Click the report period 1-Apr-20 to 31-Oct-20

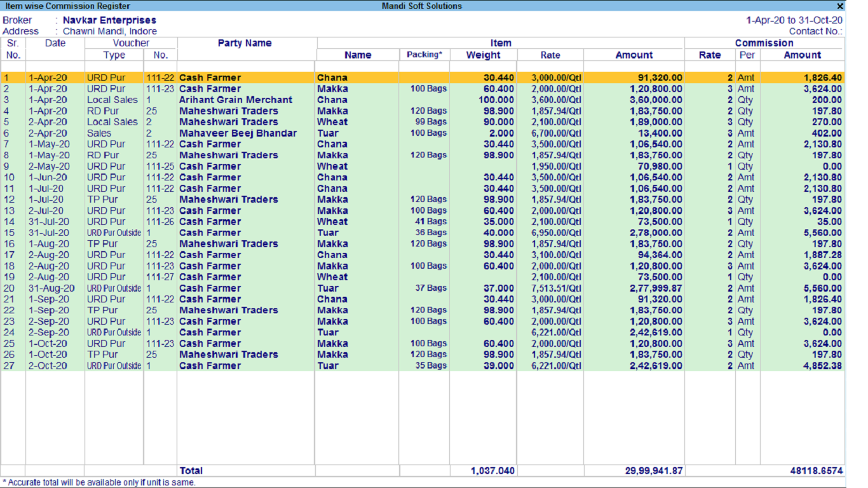tap(794, 20)
